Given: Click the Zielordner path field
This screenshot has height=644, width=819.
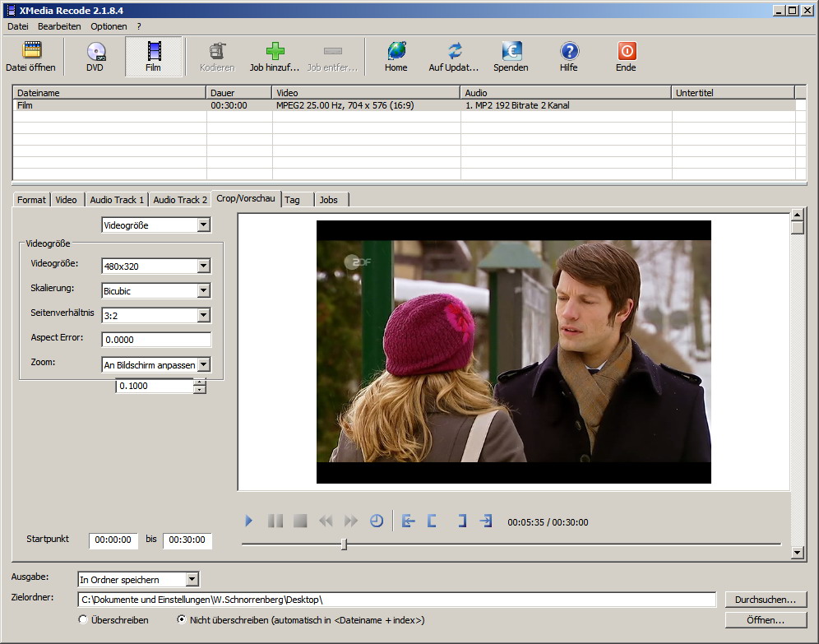Looking at the screenshot, I should (x=397, y=600).
